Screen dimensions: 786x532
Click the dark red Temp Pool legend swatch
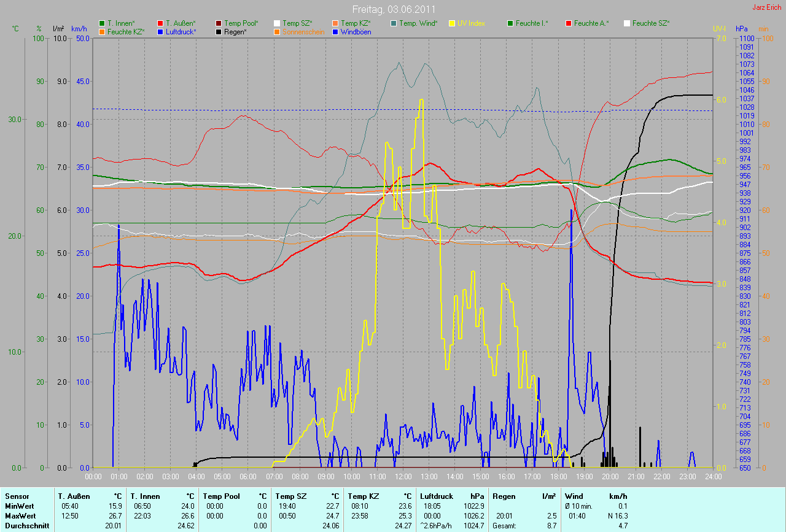pyautogui.click(x=219, y=23)
